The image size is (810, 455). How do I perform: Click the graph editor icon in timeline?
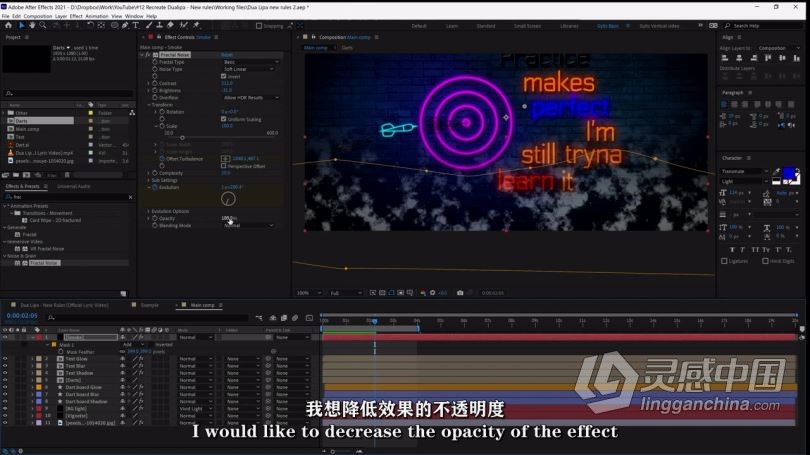[309, 318]
